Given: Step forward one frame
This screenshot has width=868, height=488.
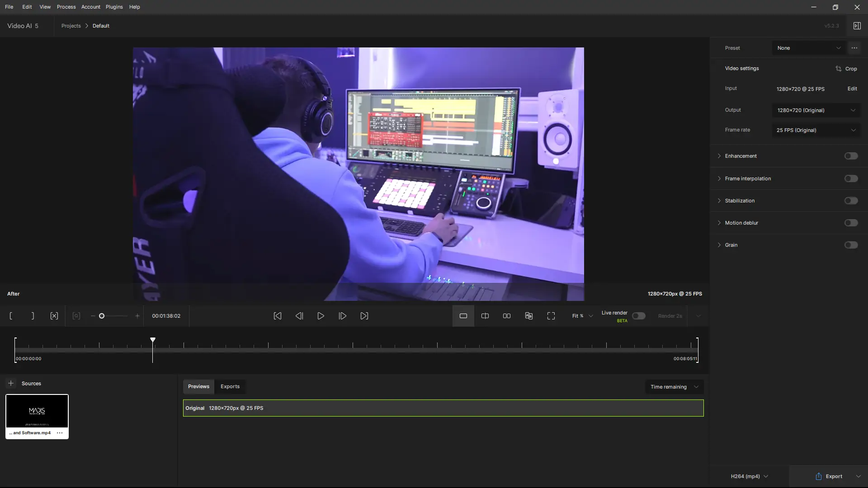Looking at the screenshot, I should click(x=343, y=316).
